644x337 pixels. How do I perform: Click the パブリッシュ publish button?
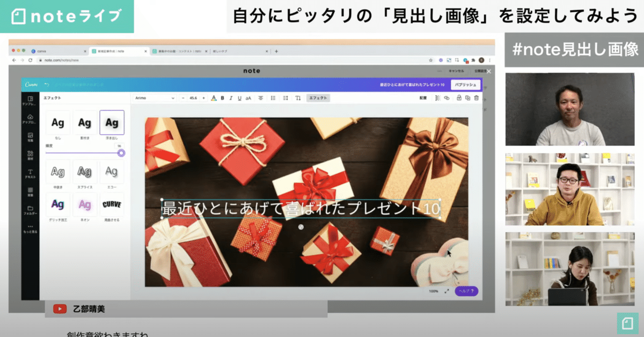(x=465, y=85)
